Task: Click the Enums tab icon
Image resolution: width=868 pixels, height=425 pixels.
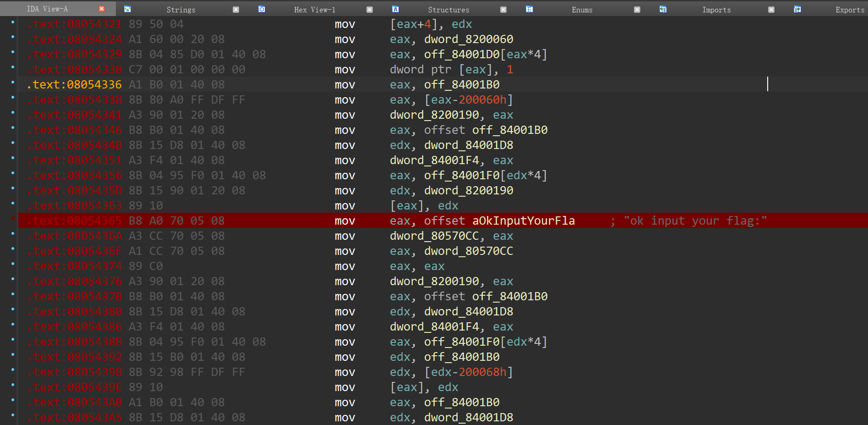Action: (x=529, y=9)
